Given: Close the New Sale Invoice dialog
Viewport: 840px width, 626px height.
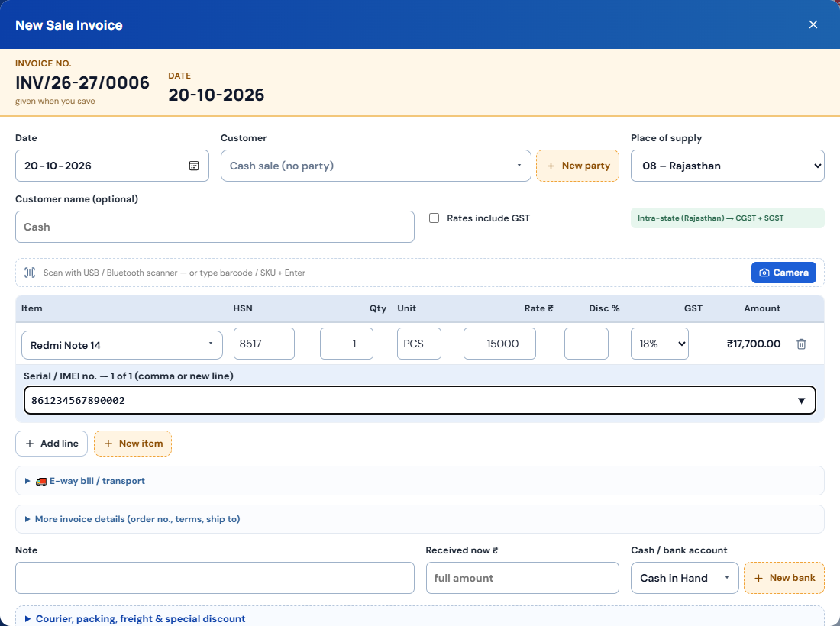Looking at the screenshot, I should [x=813, y=24].
